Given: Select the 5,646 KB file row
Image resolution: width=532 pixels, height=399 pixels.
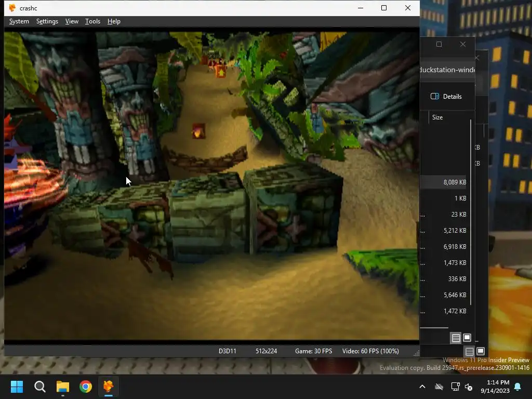Looking at the screenshot, I should [x=445, y=295].
